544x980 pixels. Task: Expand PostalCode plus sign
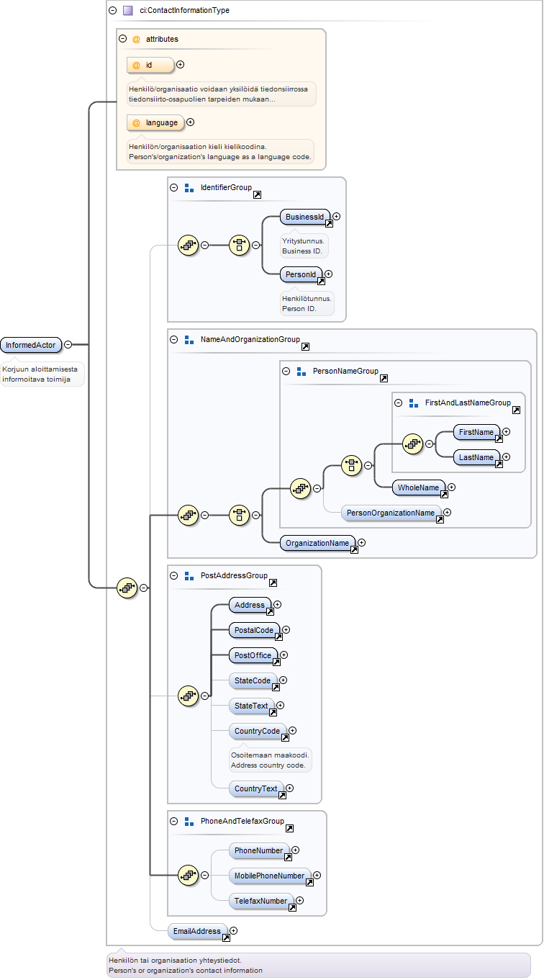286,629
